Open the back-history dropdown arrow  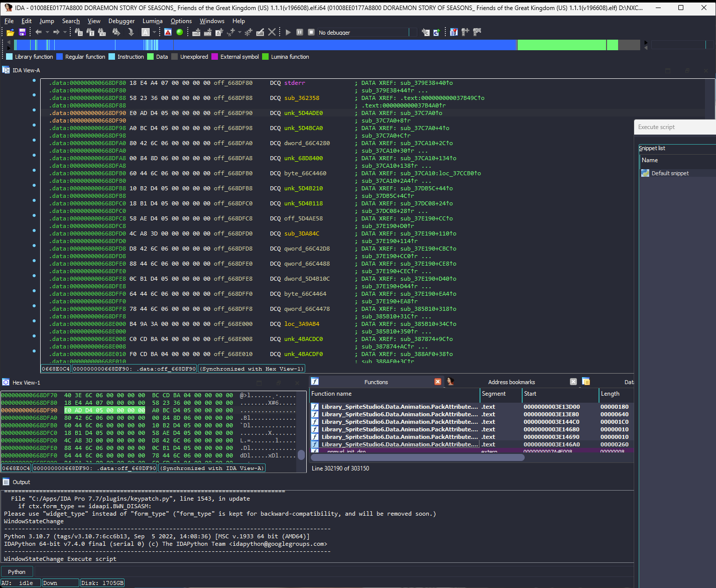[47, 32]
